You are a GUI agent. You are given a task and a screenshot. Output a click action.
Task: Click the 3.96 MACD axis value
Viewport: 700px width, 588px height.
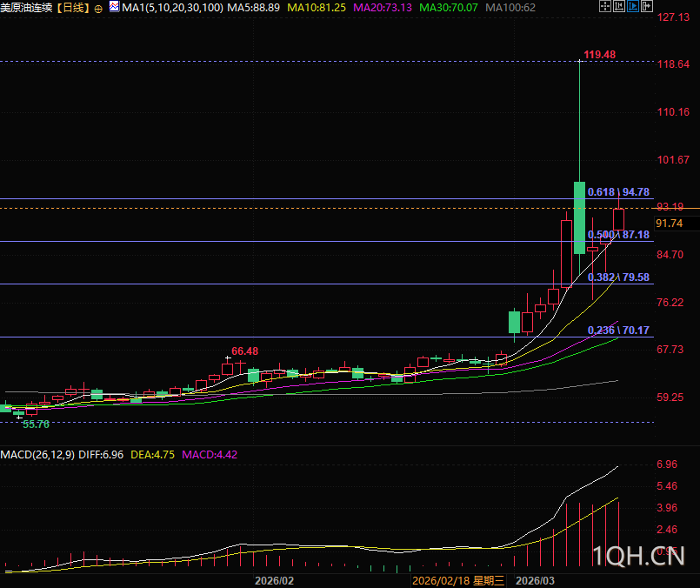tap(667, 508)
